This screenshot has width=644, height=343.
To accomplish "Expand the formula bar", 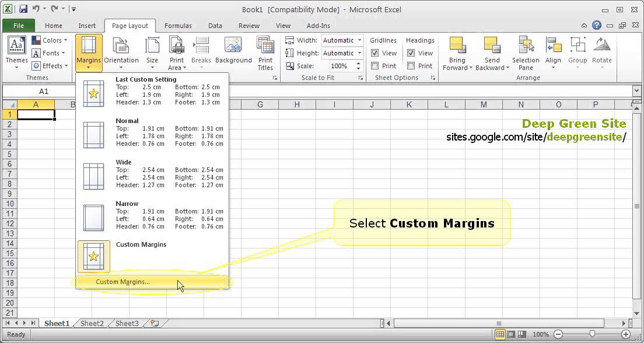I will click(636, 91).
